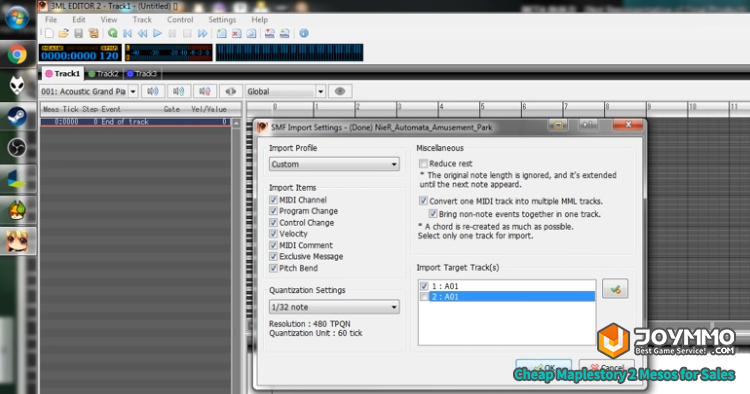The width and height of the screenshot is (750, 394).
Task: Click the measure and tempo counter display
Action: 80,53
